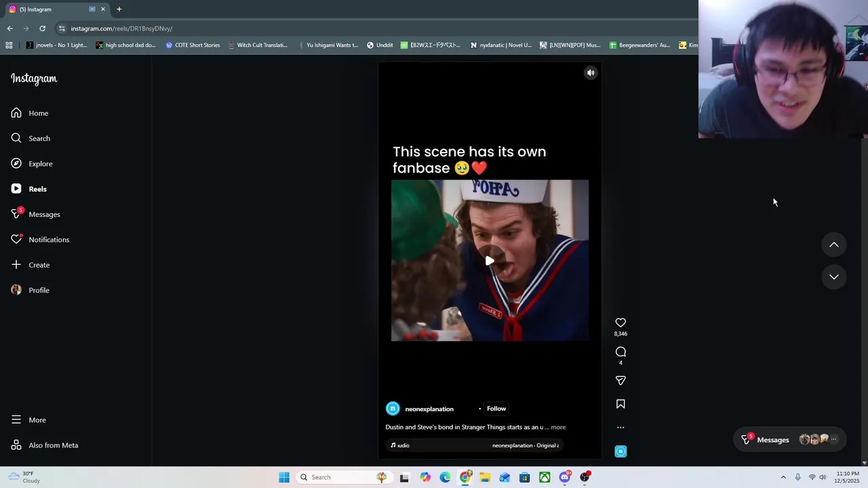Image resolution: width=868 pixels, height=488 pixels.
Task: Save the reel with bookmark icon
Action: (620, 404)
